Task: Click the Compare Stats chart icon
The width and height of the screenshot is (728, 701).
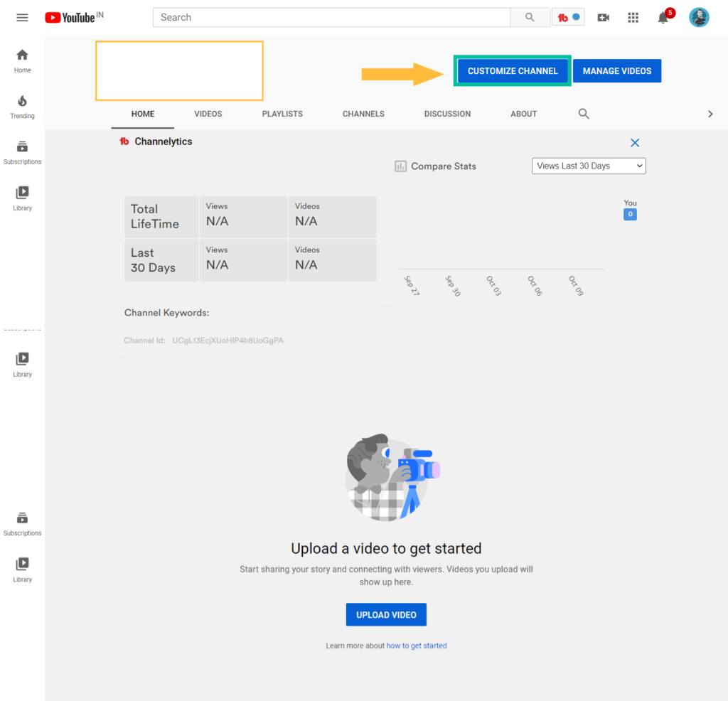Action: pos(400,166)
